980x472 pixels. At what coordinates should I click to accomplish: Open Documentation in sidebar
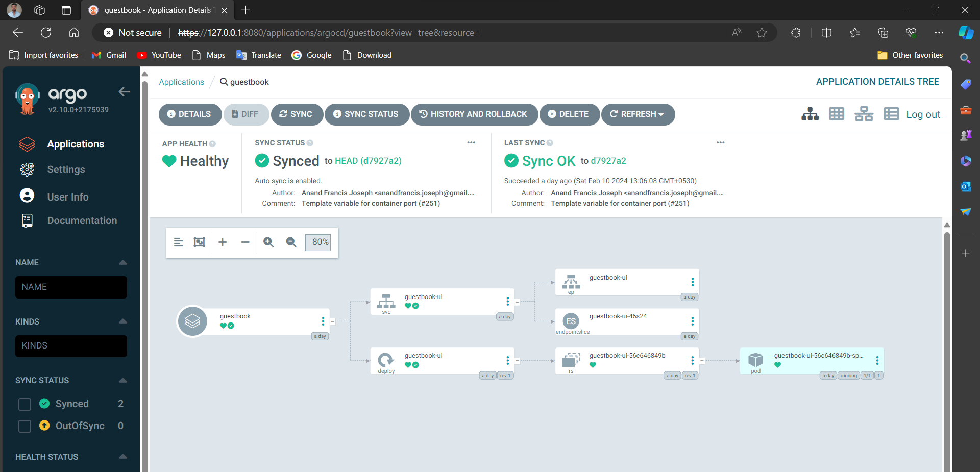point(82,220)
